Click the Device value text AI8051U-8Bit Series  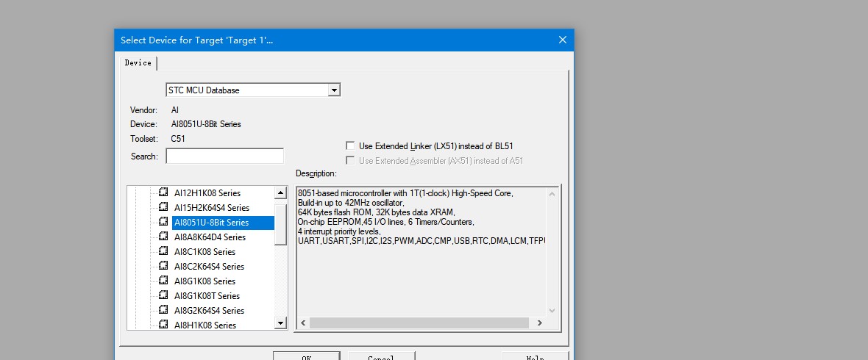point(206,124)
